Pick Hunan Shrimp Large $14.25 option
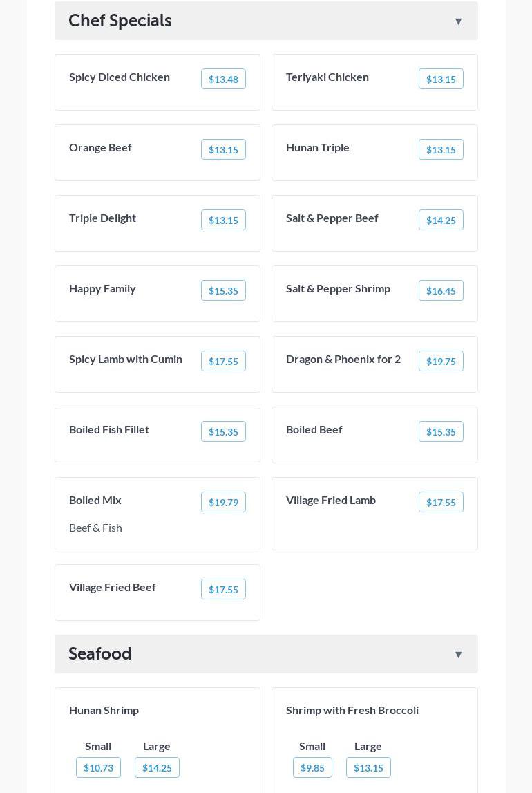The width and height of the screenshot is (532, 793). coord(157,767)
